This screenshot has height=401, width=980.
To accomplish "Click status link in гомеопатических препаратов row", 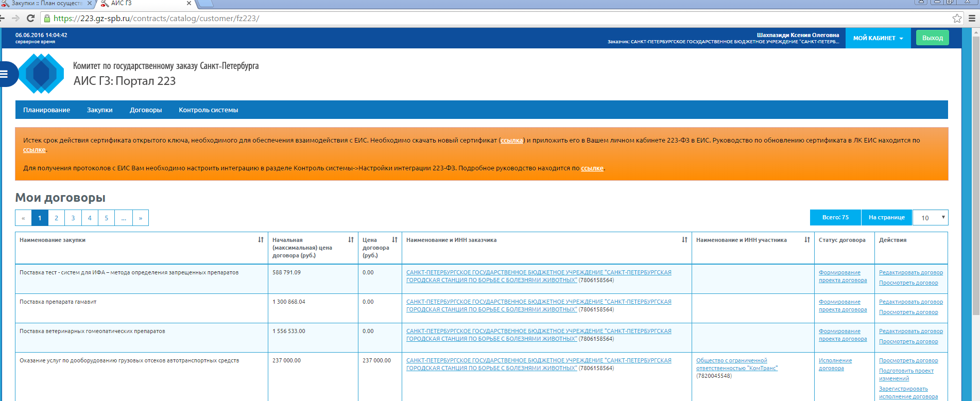I will click(843, 335).
